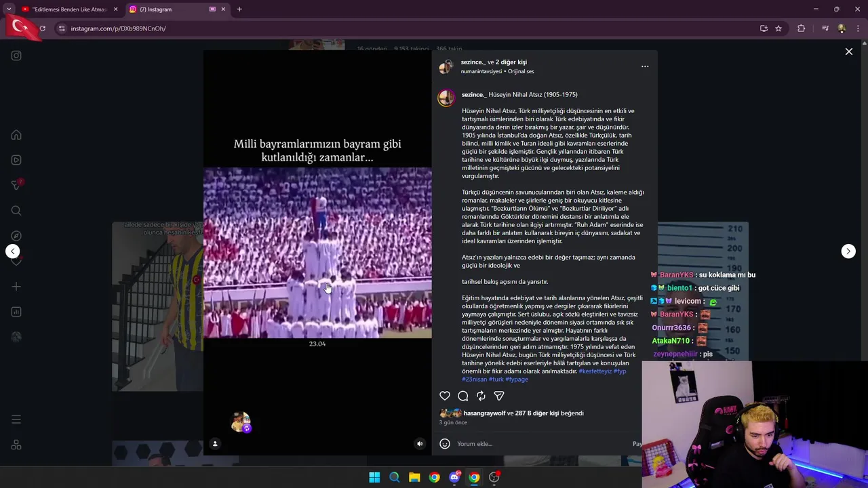Screen dimensions: 868x488
Task: Open emoji picker in comment box
Action: [445, 444]
